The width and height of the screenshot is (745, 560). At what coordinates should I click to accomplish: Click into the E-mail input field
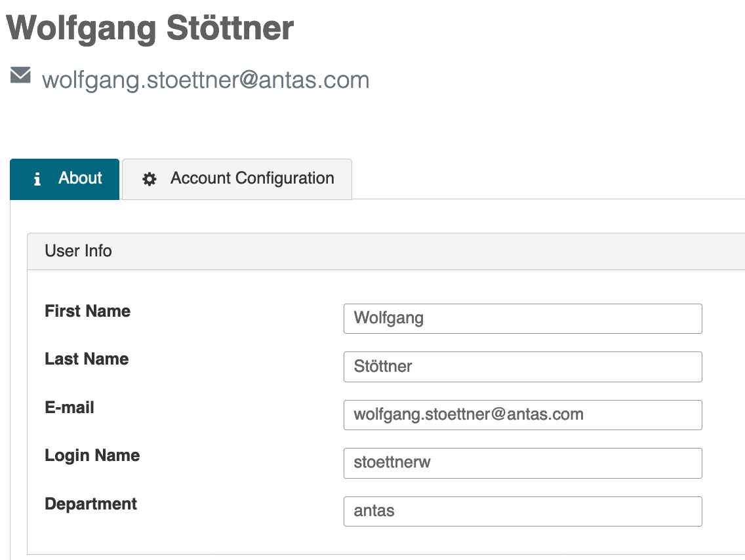click(522, 415)
